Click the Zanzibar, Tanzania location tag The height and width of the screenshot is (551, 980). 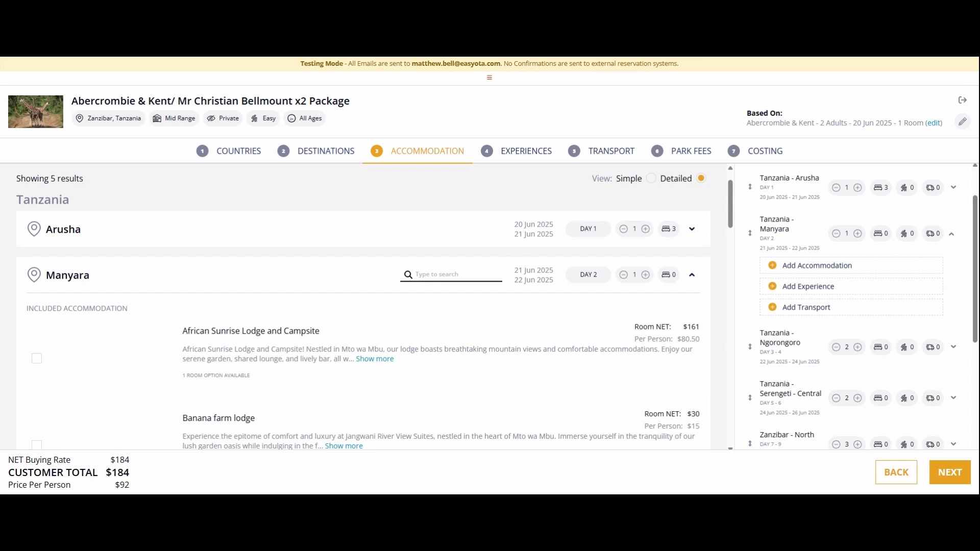[x=108, y=118]
